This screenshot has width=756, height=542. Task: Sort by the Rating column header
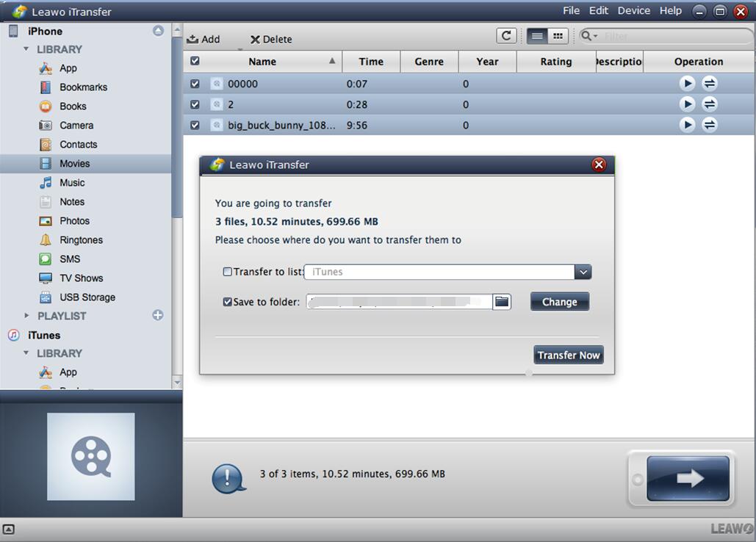(556, 61)
